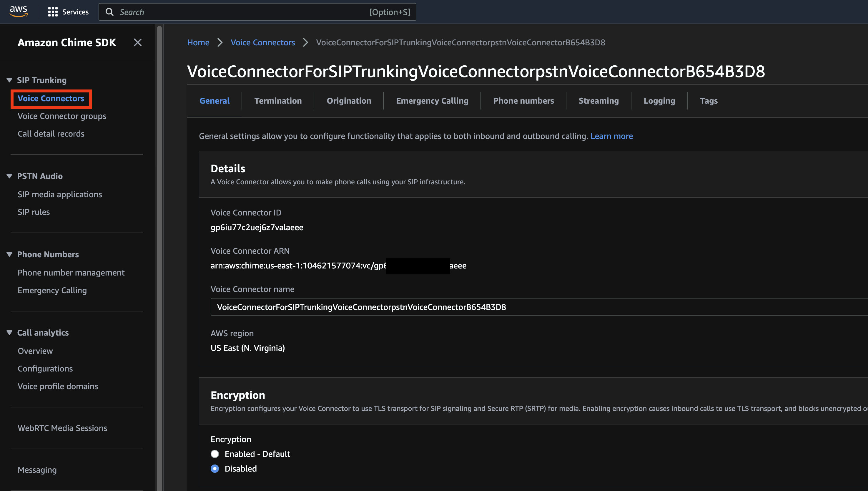Open the Streaming tab
This screenshot has width=868, height=491.
click(x=598, y=101)
